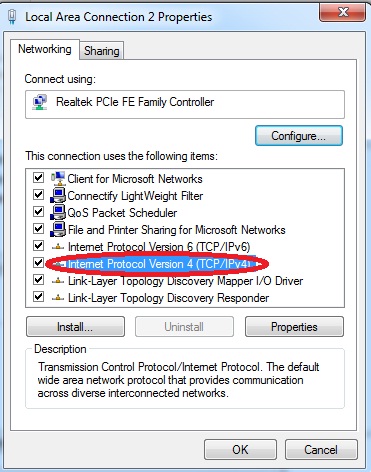Click the QoS Packet Scheduler icon
The image size is (371, 472).
[58, 212]
